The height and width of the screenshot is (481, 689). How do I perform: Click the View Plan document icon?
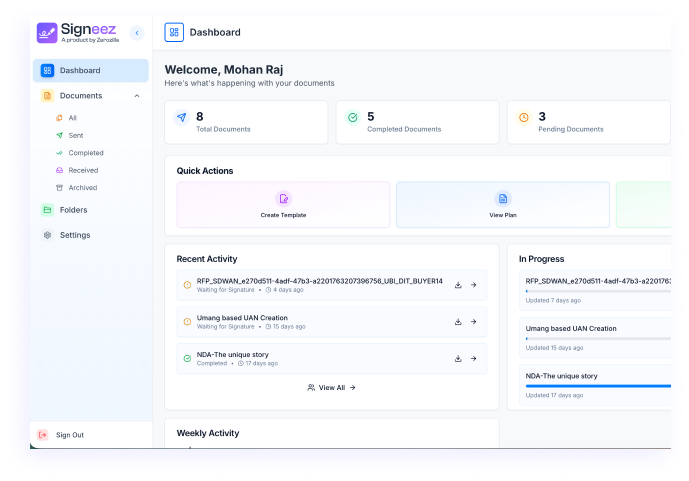(503, 199)
